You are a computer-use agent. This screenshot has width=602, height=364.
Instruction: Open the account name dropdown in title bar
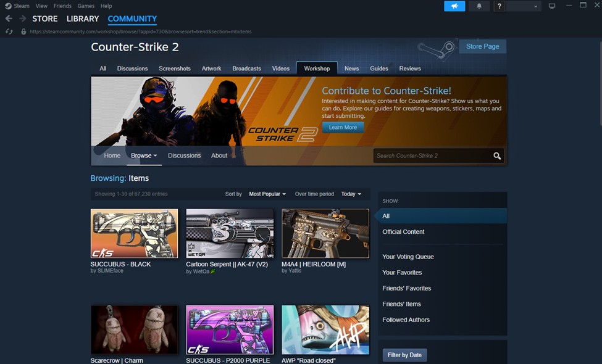(524, 6)
